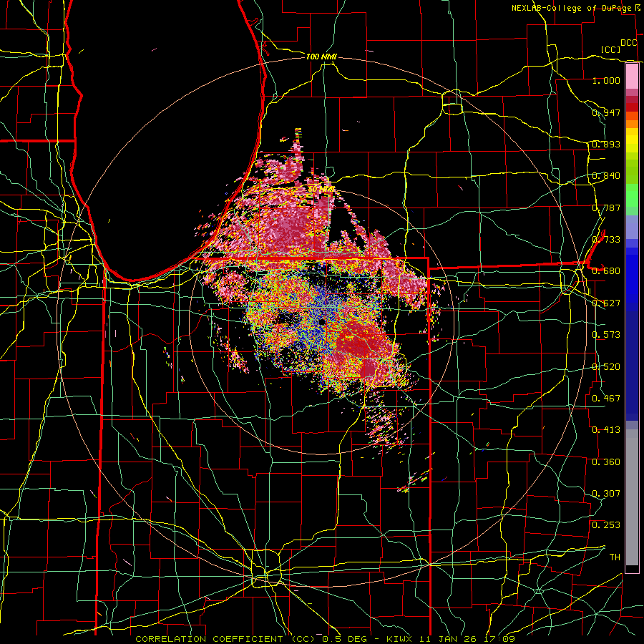Pick the light pink segment of the color bar
The width and height of the screenshot is (644, 644).
tap(632, 76)
